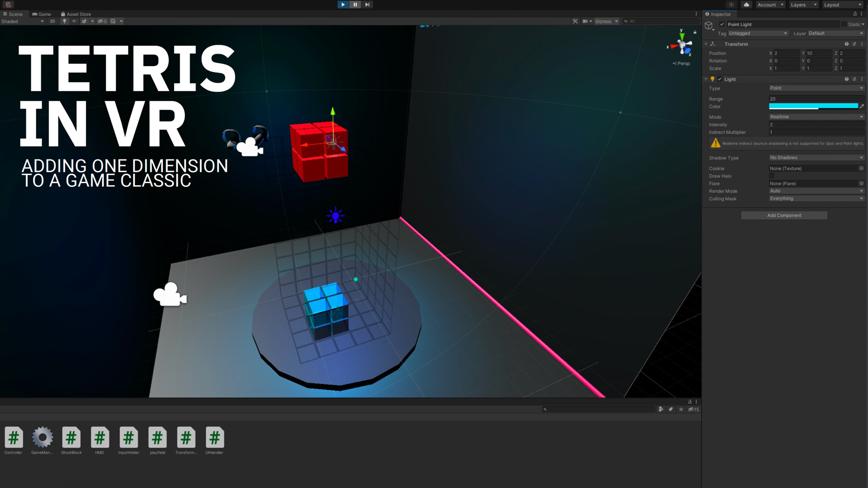
Task: Select Cookie texture picker circle
Action: 861,169
